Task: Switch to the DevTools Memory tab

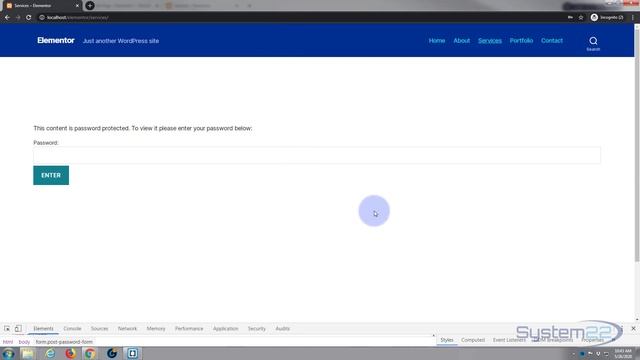Action: pyautogui.click(x=156, y=329)
